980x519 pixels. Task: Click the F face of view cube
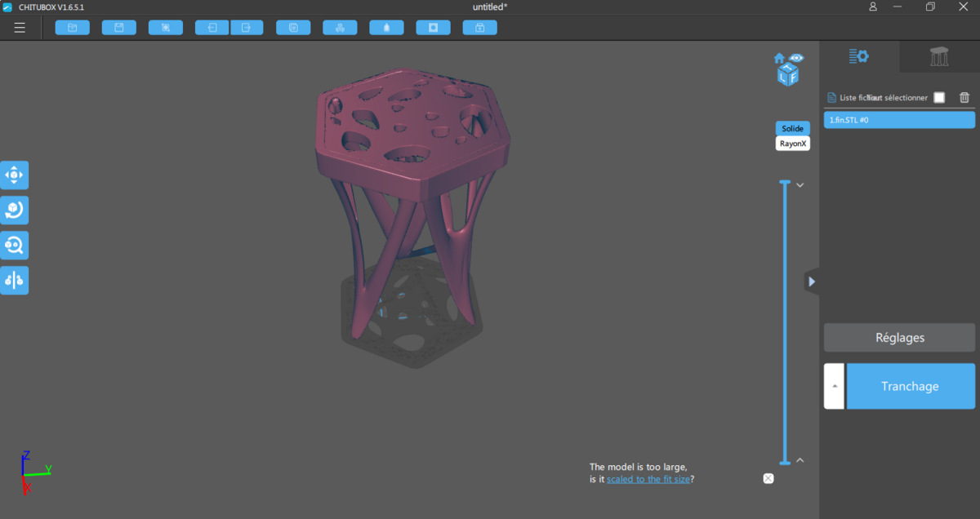pos(793,78)
